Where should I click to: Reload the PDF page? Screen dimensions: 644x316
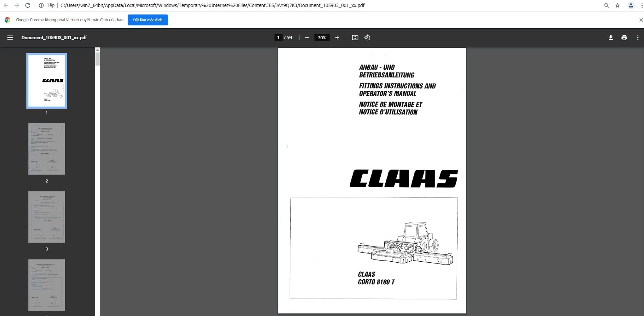coord(28,5)
